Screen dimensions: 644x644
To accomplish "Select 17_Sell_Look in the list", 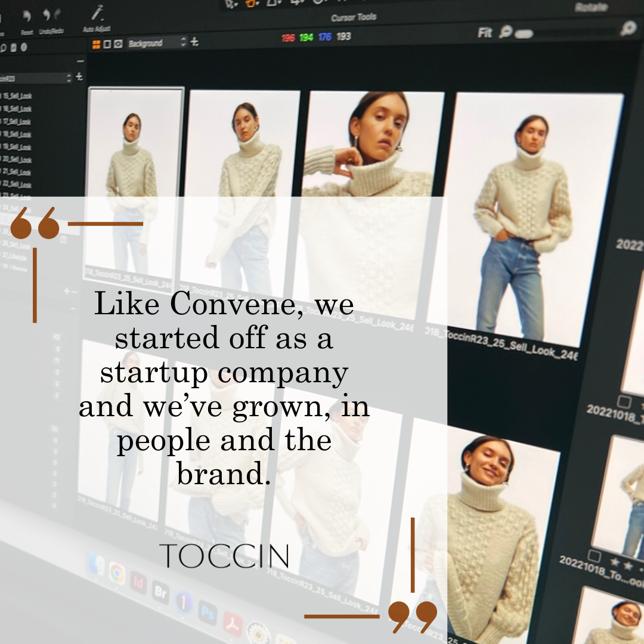I will pyautogui.click(x=17, y=122).
